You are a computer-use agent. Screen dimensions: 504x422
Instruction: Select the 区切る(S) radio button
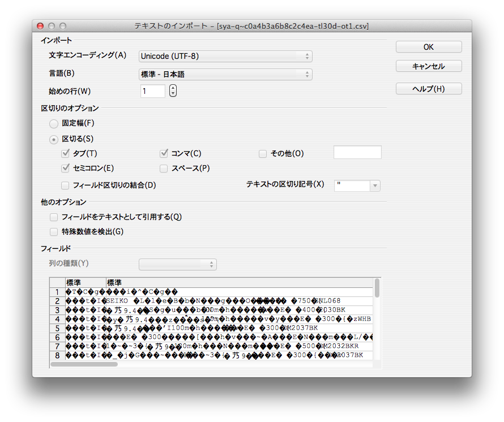click(x=53, y=139)
